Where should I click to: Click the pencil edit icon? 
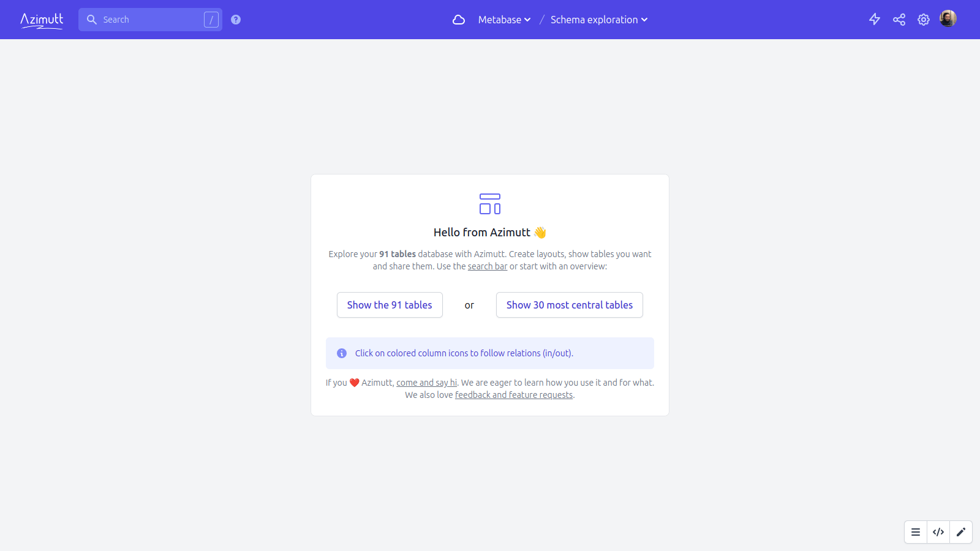[961, 532]
